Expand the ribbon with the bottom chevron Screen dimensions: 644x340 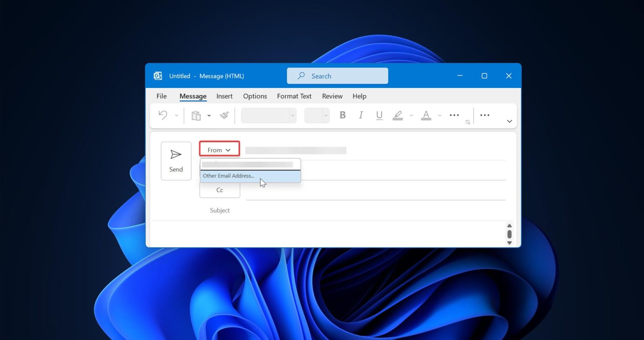(x=509, y=121)
